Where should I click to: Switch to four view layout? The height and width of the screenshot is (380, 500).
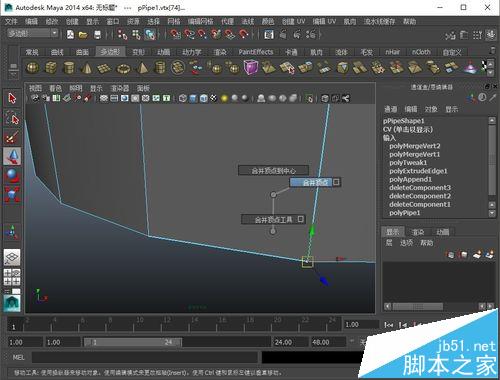[x=12, y=277]
